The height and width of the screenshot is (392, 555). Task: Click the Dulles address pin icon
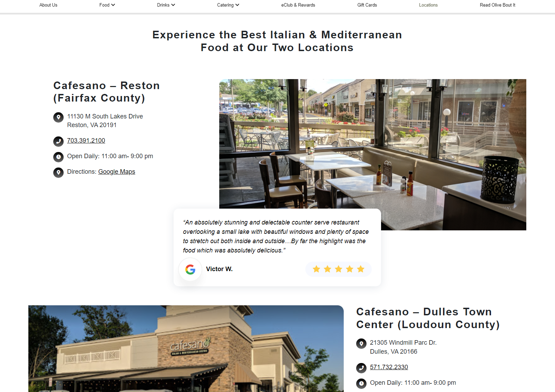tap(361, 344)
